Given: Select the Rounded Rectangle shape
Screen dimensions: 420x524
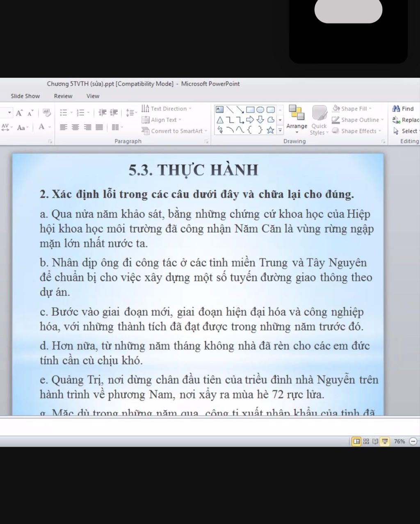Looking at the screenshot, I should tap(271, 109).
